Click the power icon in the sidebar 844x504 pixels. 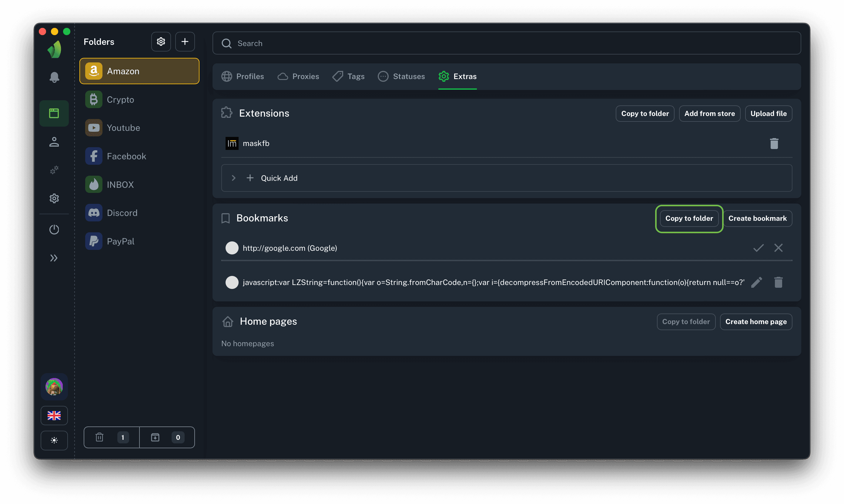pyautogui.click(x=54, y=230)
